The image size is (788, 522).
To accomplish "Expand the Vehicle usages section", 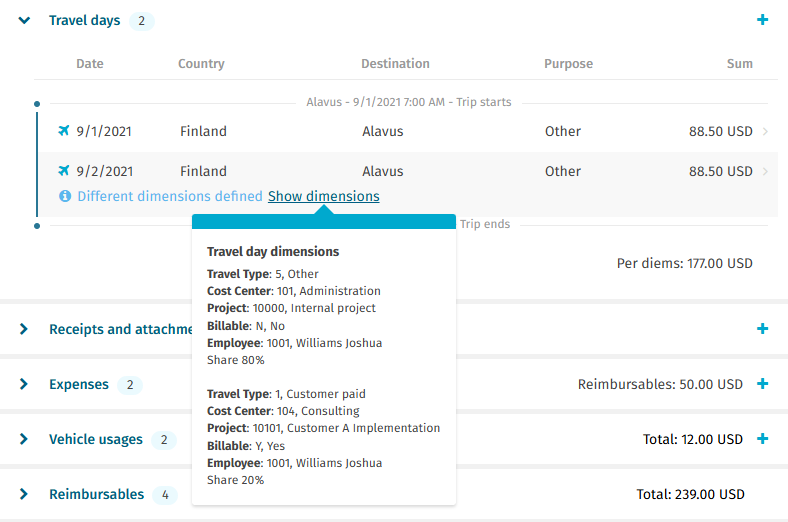I will (24, 439).
